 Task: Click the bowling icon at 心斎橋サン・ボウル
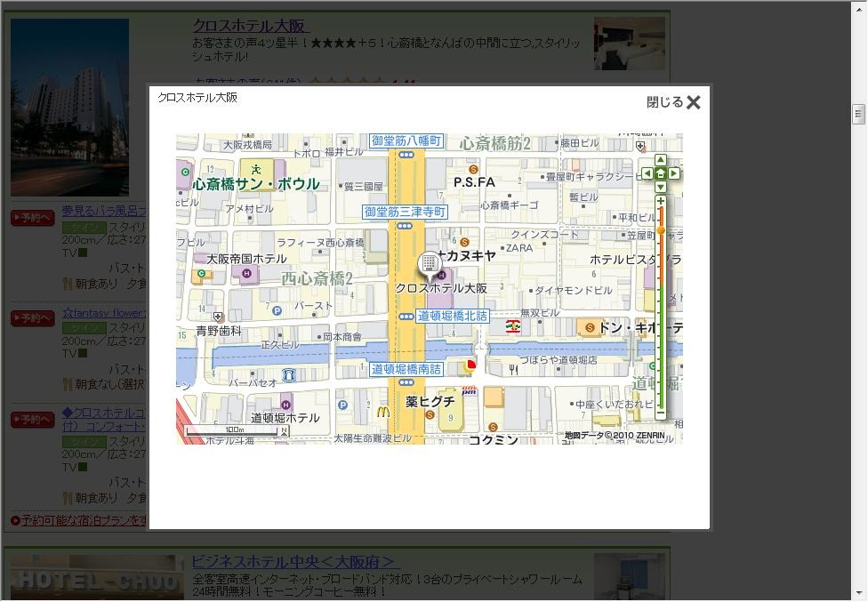[256, 169]
